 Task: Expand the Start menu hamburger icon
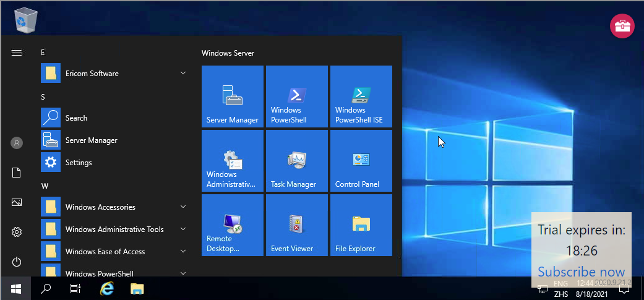[17, 53]
